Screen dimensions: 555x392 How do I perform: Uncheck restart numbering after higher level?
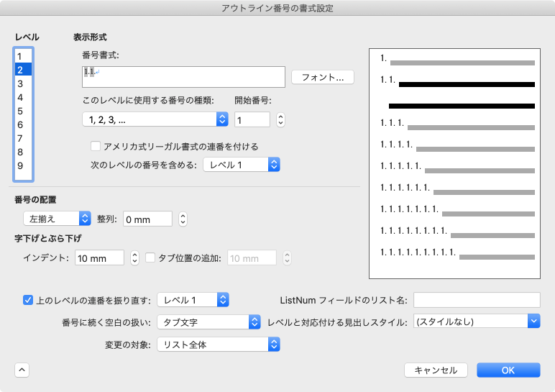(x=29, y=299)
